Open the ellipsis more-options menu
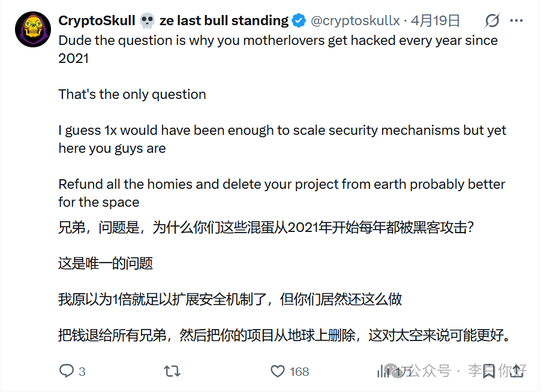544x392 pixels. (517, 20)
